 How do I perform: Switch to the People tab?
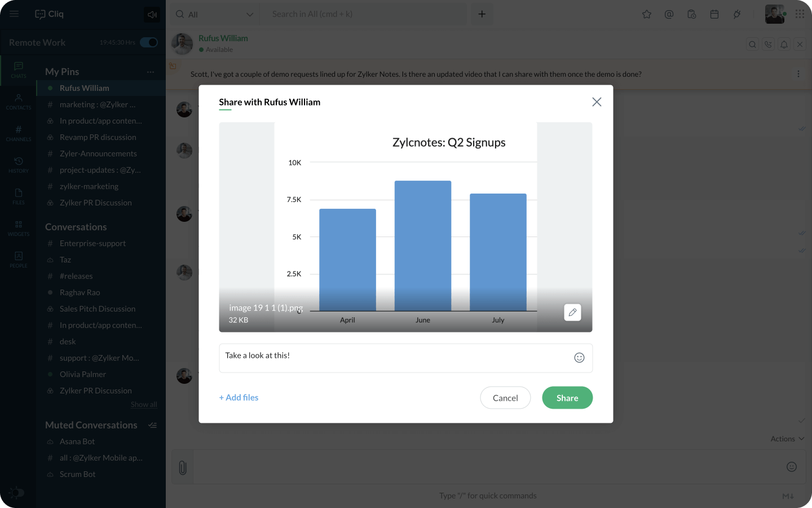coord(19,260)
